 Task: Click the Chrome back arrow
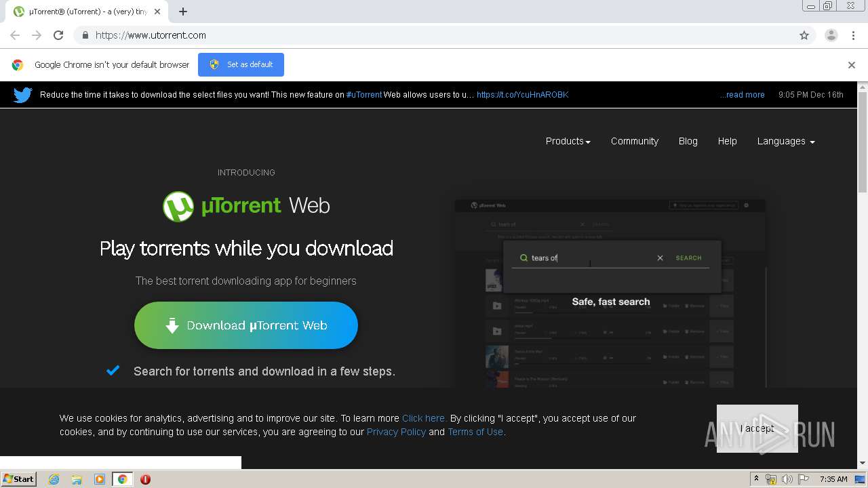pyautogui.click(x=15, y=35)
